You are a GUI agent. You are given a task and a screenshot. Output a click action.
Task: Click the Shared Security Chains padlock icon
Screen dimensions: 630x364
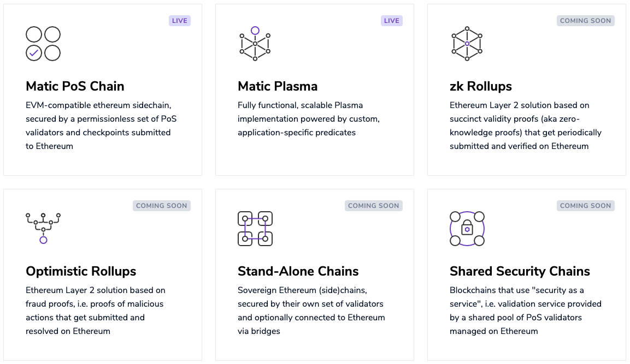pyautogui.click(x=467, y=228)
